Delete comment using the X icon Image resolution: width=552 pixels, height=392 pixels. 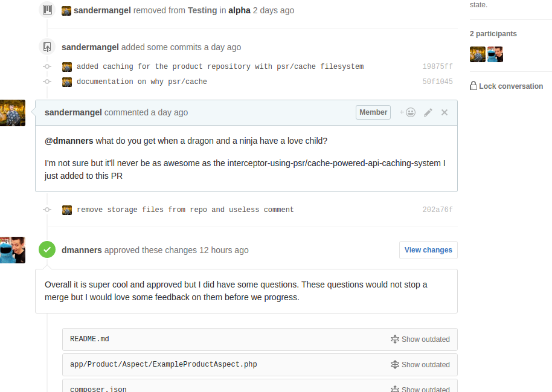[444, 112]
